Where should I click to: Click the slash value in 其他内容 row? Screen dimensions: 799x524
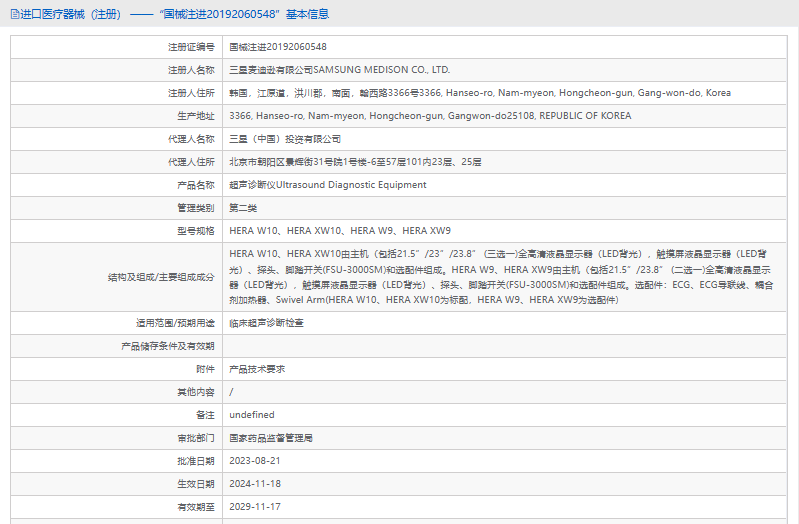coord(231,392)
